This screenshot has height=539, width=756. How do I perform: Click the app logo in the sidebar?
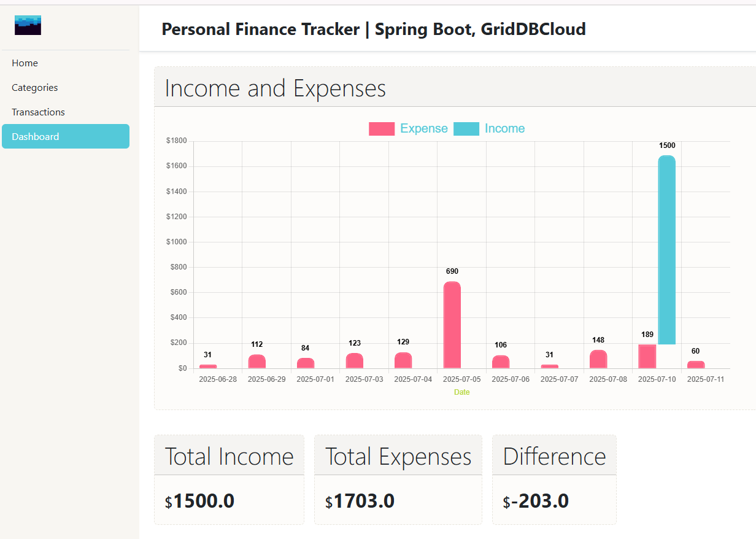[28, 25]
